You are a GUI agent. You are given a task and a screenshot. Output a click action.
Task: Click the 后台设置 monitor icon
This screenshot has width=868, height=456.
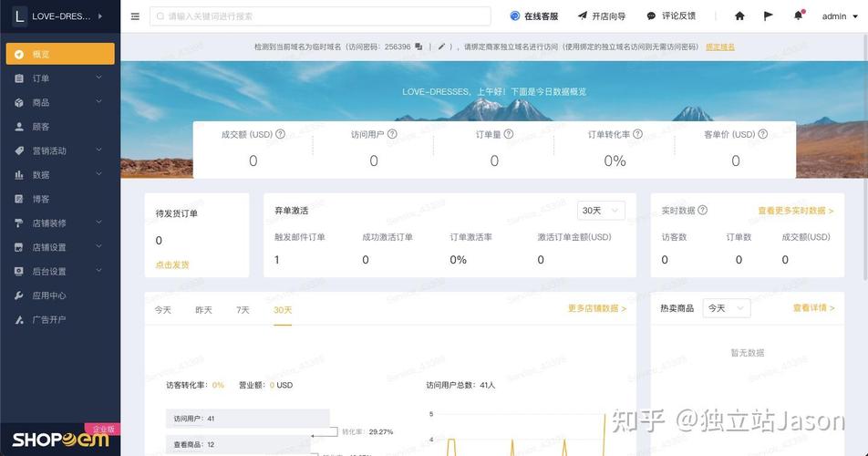19,271
